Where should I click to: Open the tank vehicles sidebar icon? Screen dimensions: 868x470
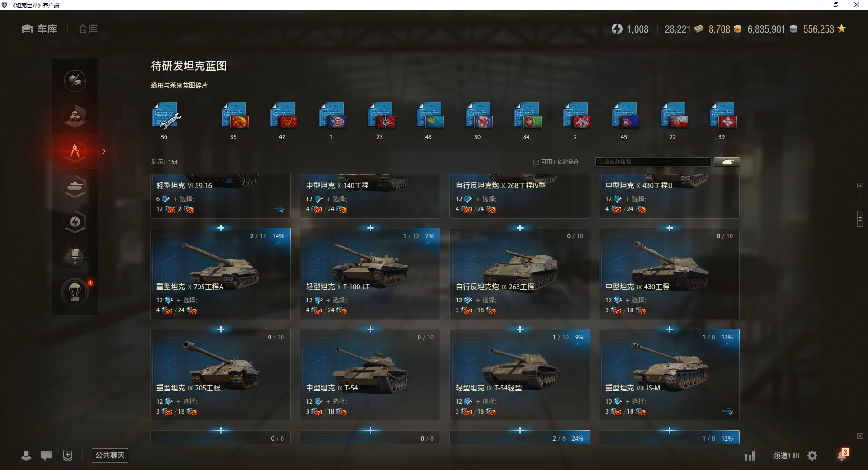75,187
